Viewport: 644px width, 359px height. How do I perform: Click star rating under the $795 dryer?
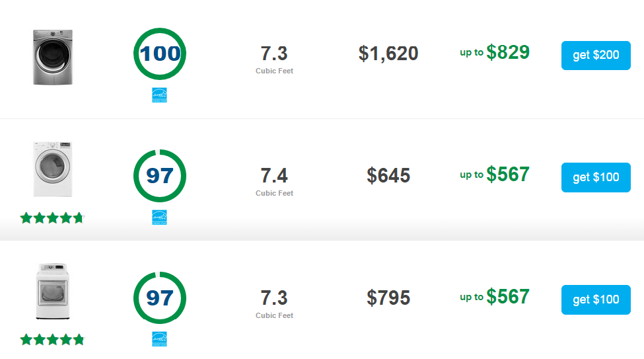[x=52, y=340]
